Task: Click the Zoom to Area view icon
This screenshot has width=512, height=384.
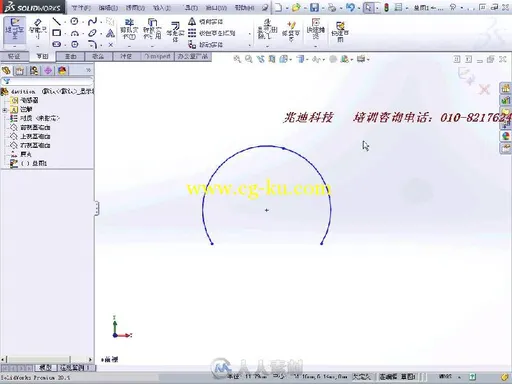Action: coord(249,59)
